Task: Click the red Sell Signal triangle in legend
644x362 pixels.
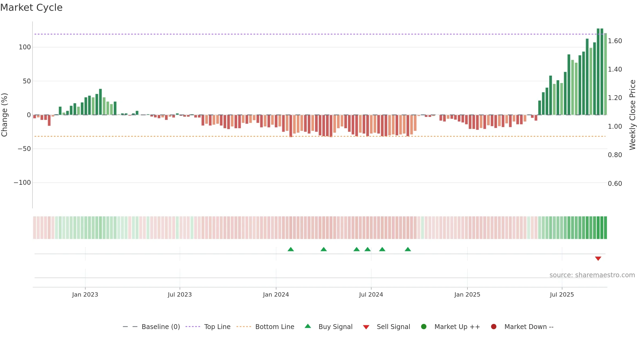Action: click(x=366, y=327)
